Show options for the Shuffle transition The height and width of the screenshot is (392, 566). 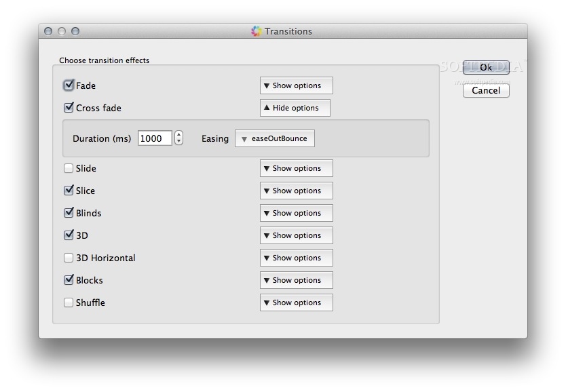pos(296,302)
